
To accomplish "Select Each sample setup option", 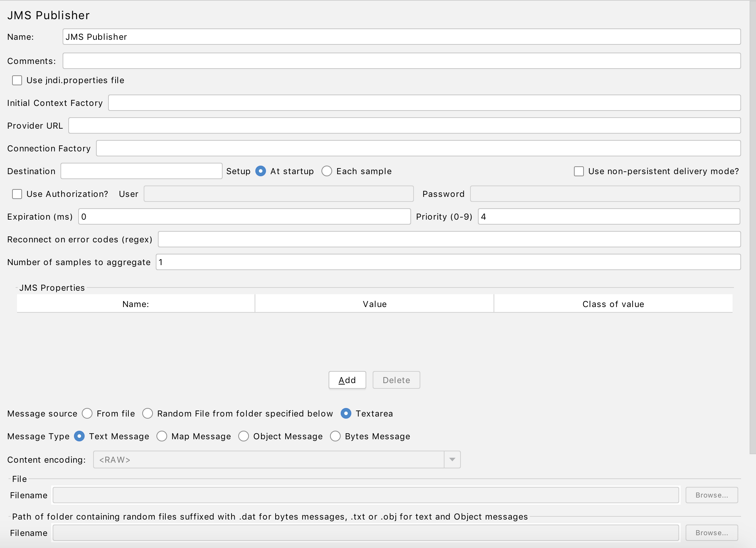I will point(326,171).
